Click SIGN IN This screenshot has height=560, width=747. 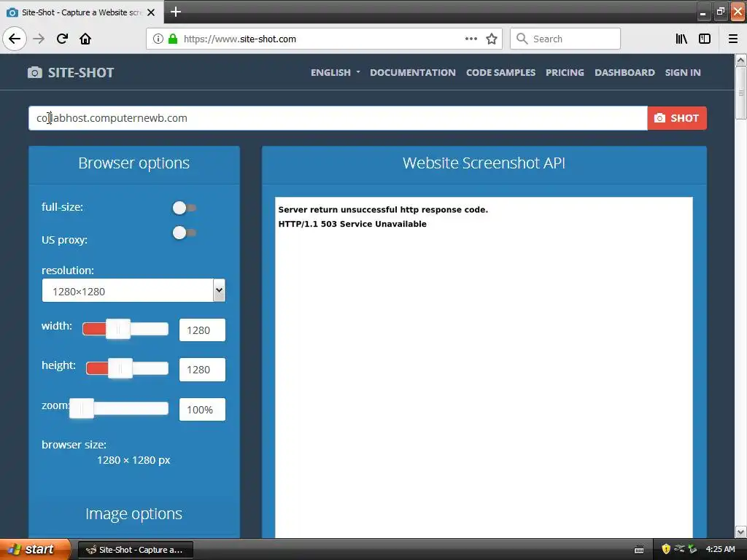pyautogui.click(x=683, y=72)
